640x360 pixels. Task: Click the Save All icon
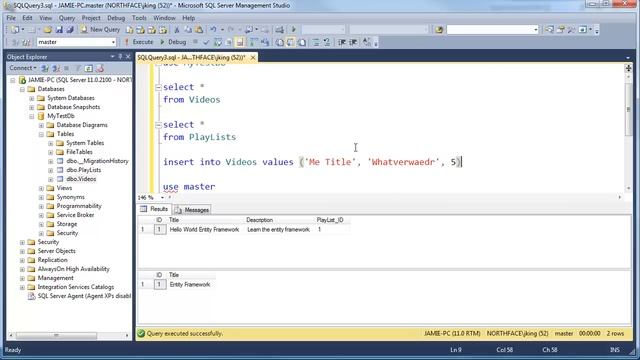click(70, 29)
